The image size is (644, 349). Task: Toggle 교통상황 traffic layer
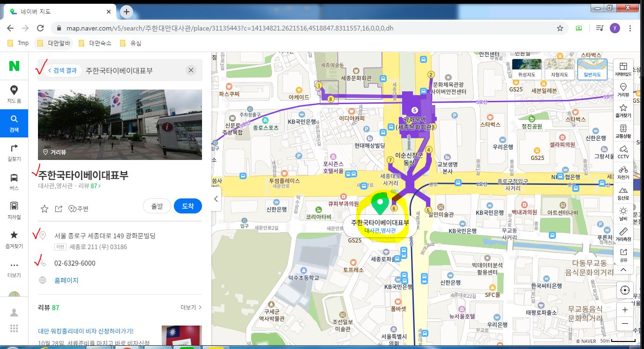[623, 131]
